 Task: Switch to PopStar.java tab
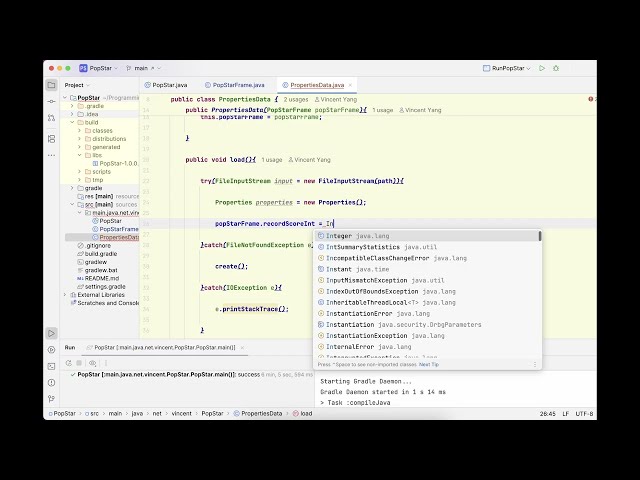point(166,85)
